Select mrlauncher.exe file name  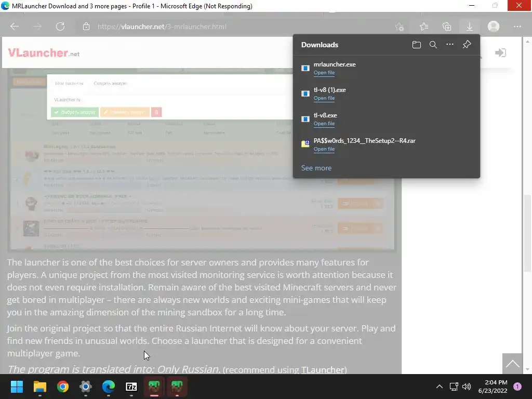[x=335, y=64]
